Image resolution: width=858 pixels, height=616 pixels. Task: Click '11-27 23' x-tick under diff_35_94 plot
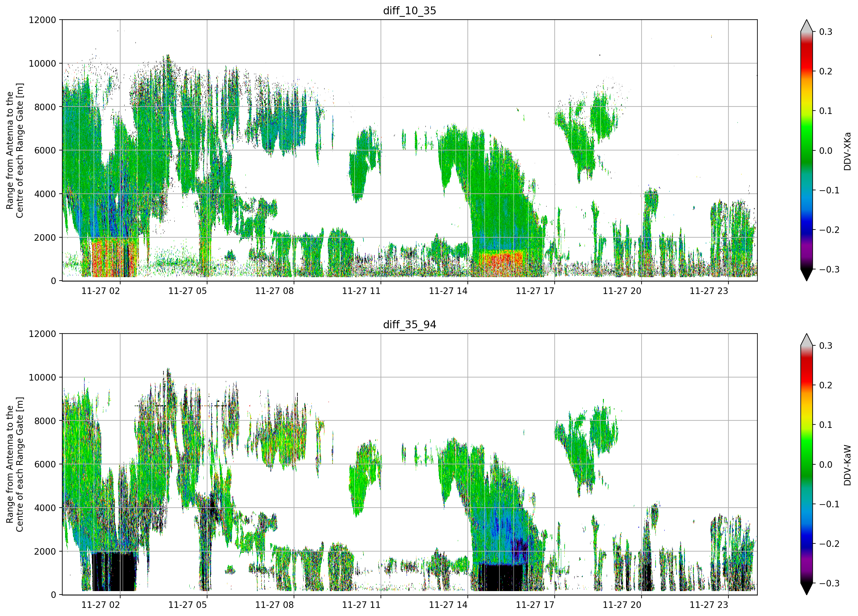[x=709, y=605]
